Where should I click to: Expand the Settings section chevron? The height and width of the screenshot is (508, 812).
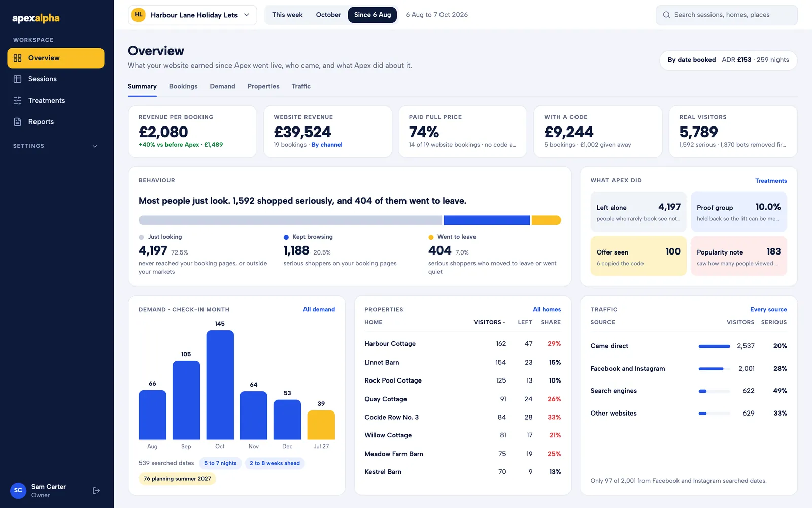pos(95,146)
